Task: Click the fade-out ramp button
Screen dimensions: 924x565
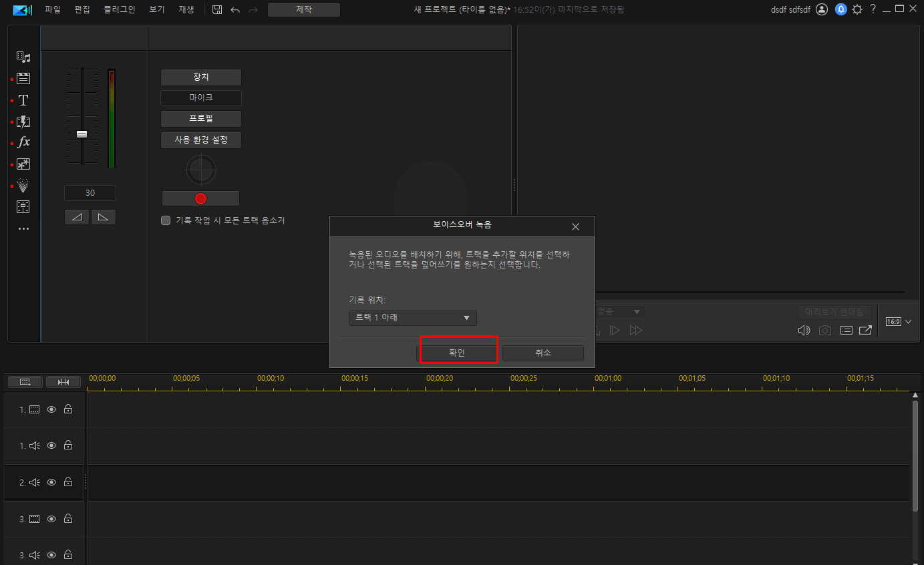Action: 104,217
